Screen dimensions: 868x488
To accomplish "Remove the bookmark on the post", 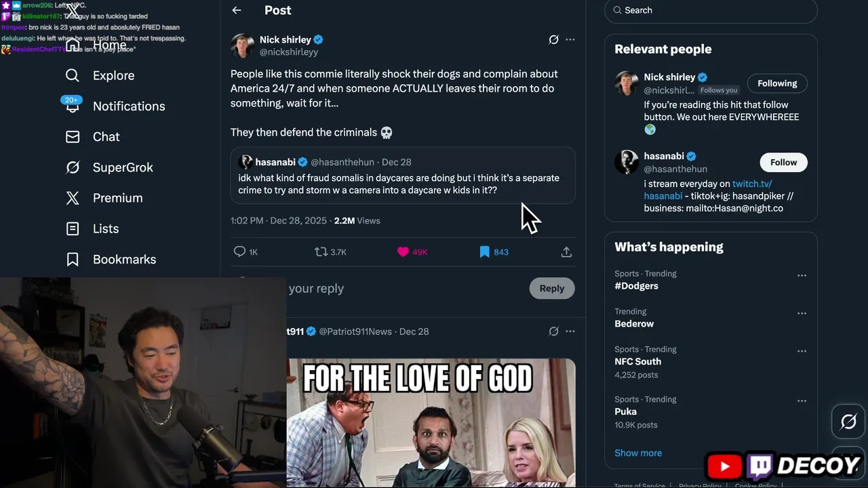I will [484, 251].
